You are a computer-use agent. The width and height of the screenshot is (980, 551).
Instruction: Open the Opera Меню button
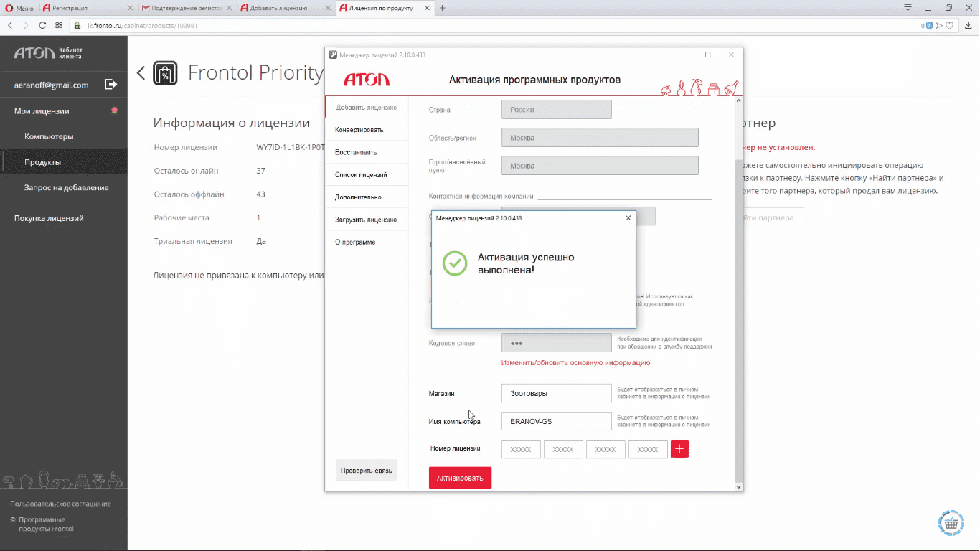19,8
